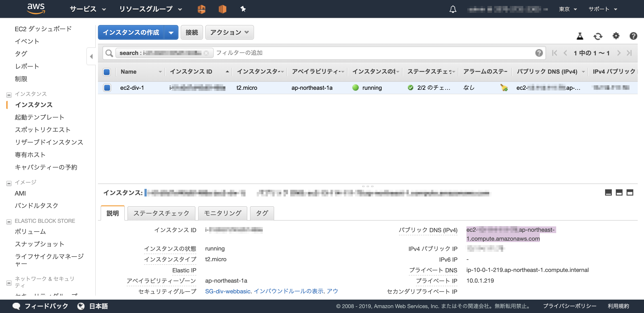The height and width of the screenshot is (313, 644).
Task: Open the 東京 region dropdown
Action: (568, 9)
